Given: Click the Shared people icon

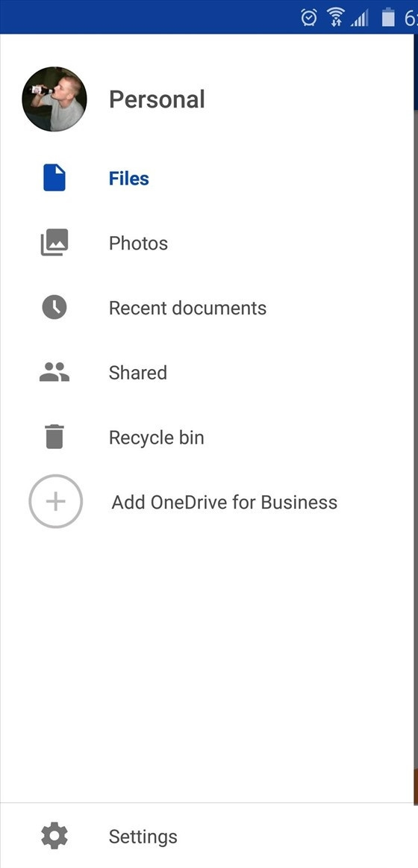Looking at the screenshot, I should 54,372.
